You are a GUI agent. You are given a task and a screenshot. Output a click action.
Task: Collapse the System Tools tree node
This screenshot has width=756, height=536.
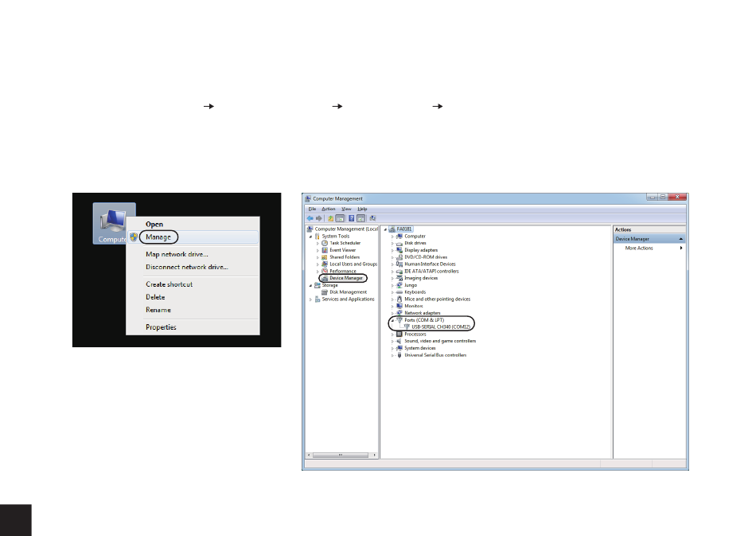coord(310,237)
